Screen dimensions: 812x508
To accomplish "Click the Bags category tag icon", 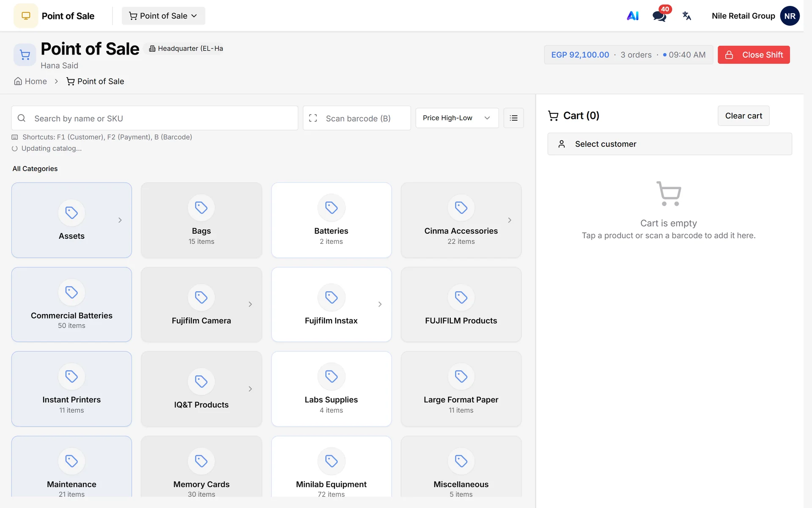I will (x=201, y=207).
